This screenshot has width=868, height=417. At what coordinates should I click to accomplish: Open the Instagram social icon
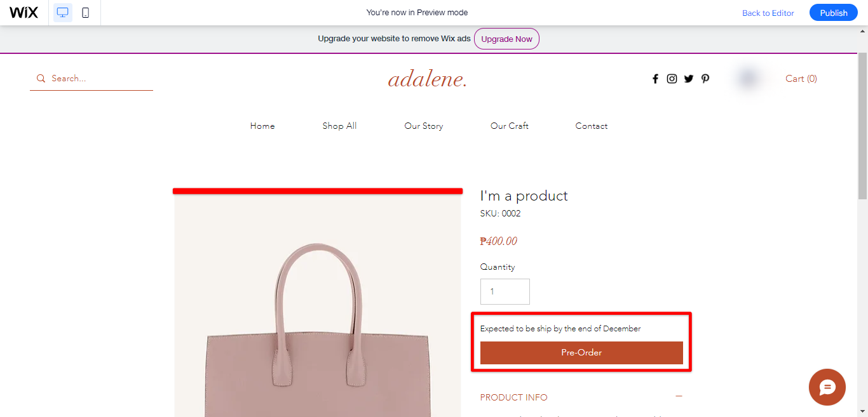pyautogui.click(x=672, y=78)
